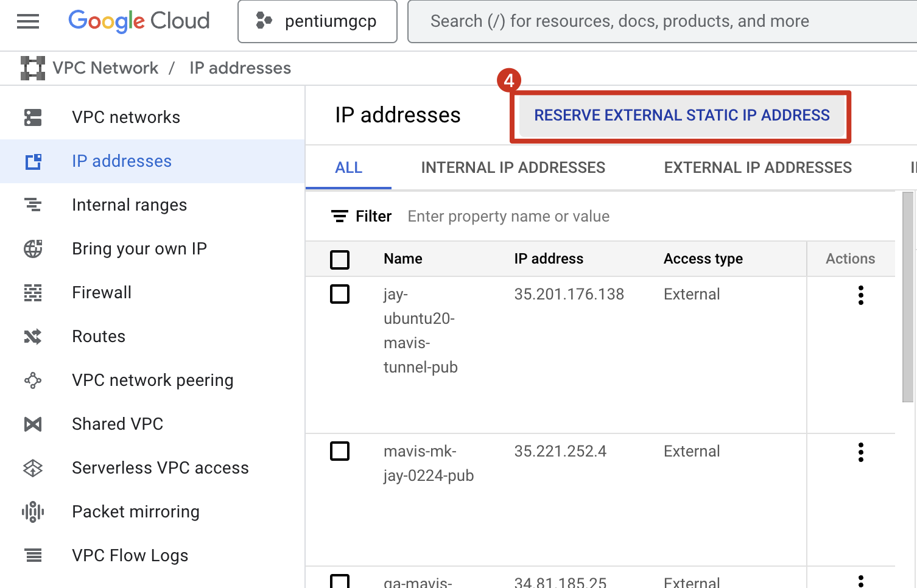Image resolution: width=917 pixels, height=588 pixels.
Task: Toggle the select-all checkbox in table header
Action: (340, 259)
